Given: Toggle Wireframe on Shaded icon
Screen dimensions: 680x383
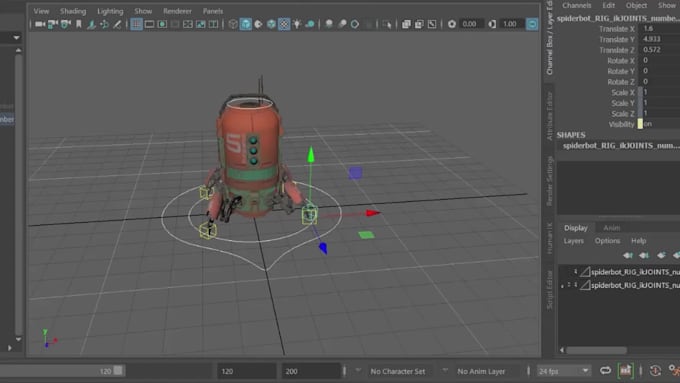Looking at the screenshot, I should tap(271, 24).
